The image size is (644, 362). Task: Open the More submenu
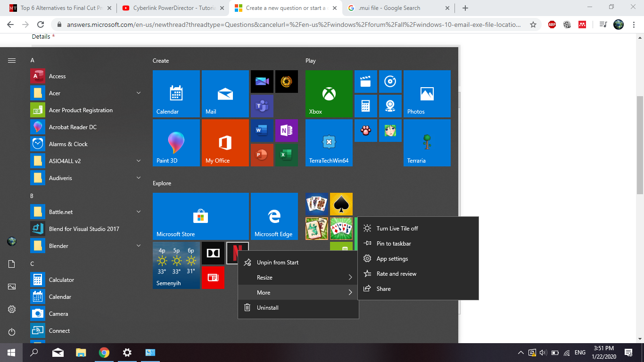(x=298, y=293)
